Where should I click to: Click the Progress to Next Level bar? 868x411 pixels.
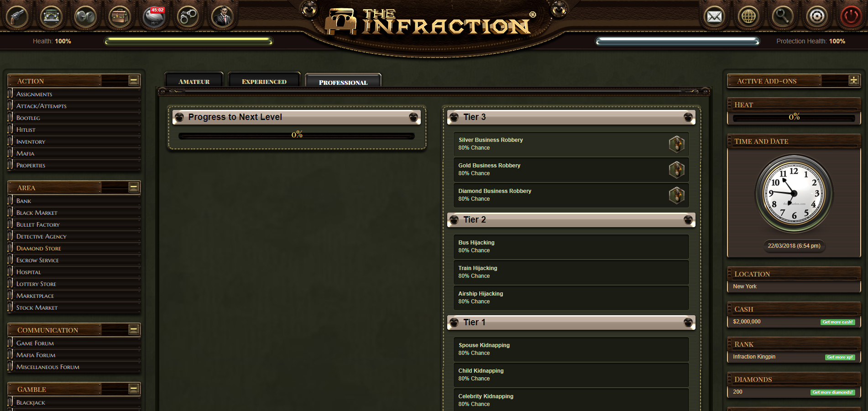point(297,135)
